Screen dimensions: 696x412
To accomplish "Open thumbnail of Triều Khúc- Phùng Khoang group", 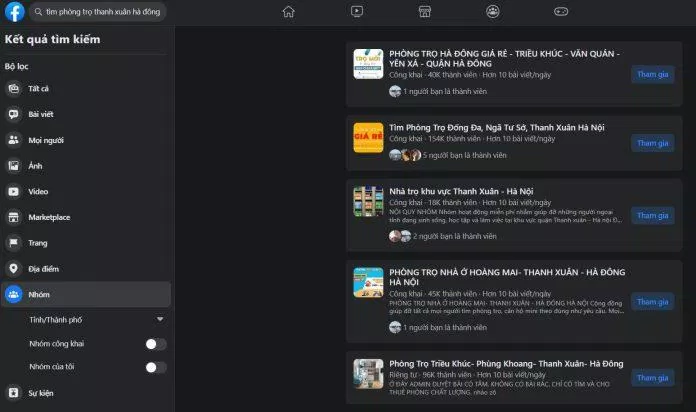I will 368,374.
